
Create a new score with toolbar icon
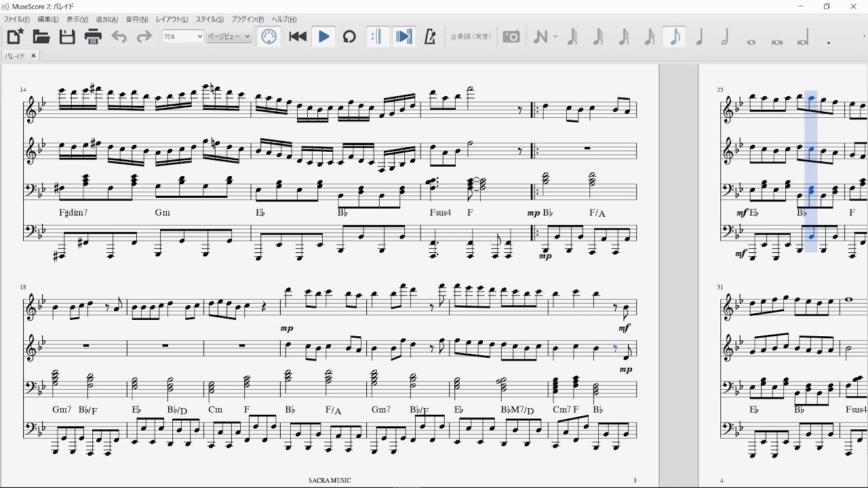pyautogui.click(x=15, y=37)
